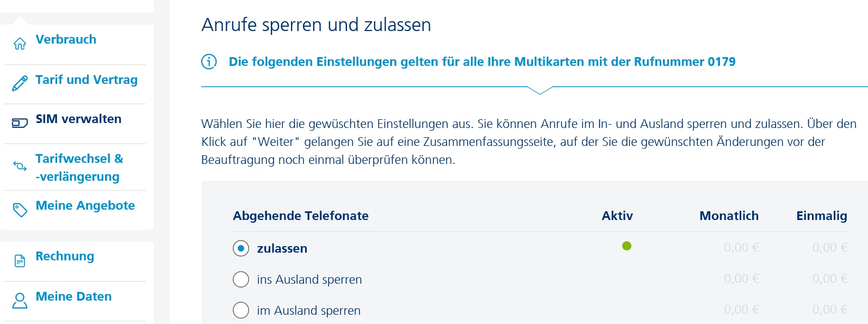Click the price tag icon for Meine Angebote
This screenshot has width=868, height=324.
click(x=20, y=210)
